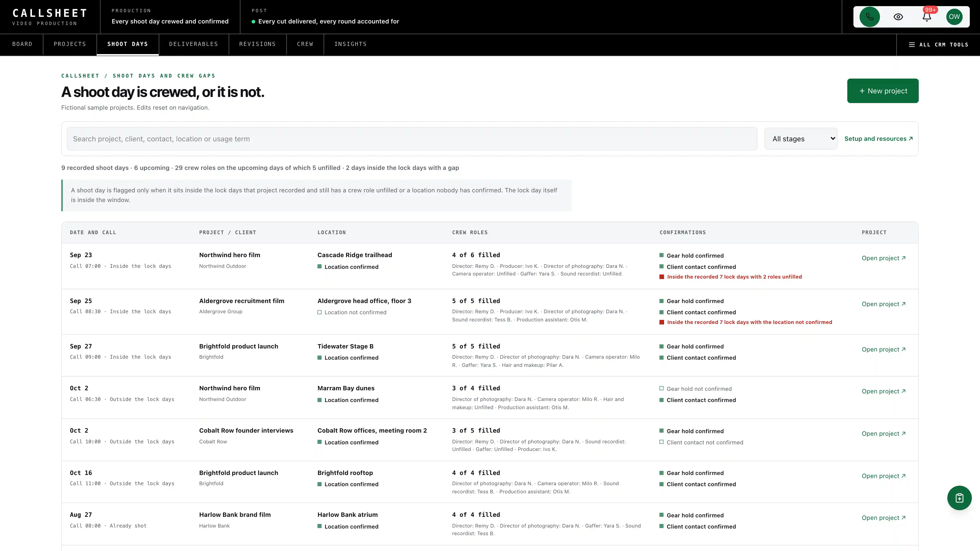Open the notifications bell with 99+ badge

[x=927, y=17]
